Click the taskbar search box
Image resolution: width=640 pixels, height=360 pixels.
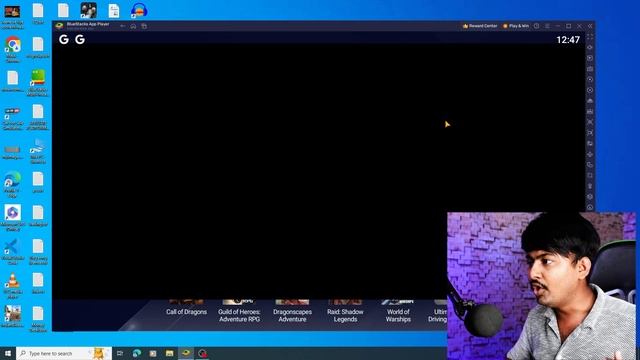pyautogui.click(x=64, y=353)
